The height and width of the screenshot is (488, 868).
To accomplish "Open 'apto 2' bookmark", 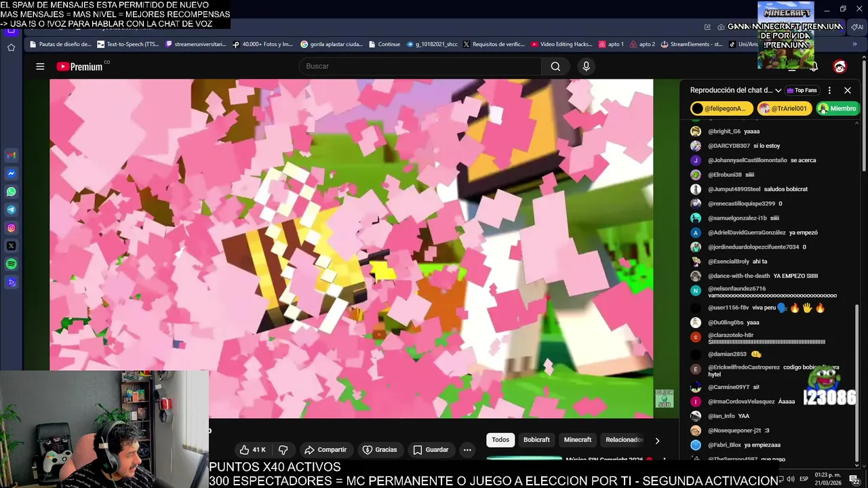I will (643, 44).
